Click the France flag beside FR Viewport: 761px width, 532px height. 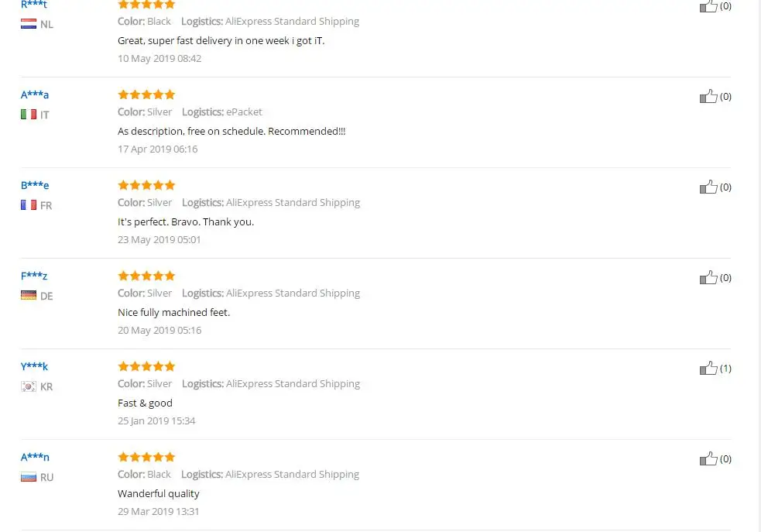pos(29,205)
